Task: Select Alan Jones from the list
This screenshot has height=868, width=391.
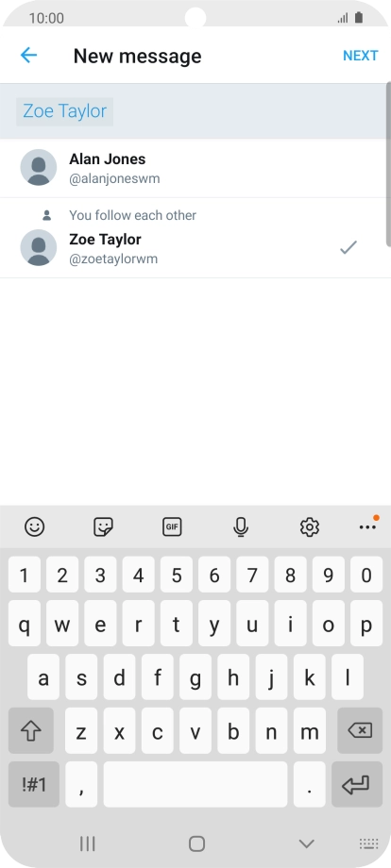Action: [x=194, y=168]
